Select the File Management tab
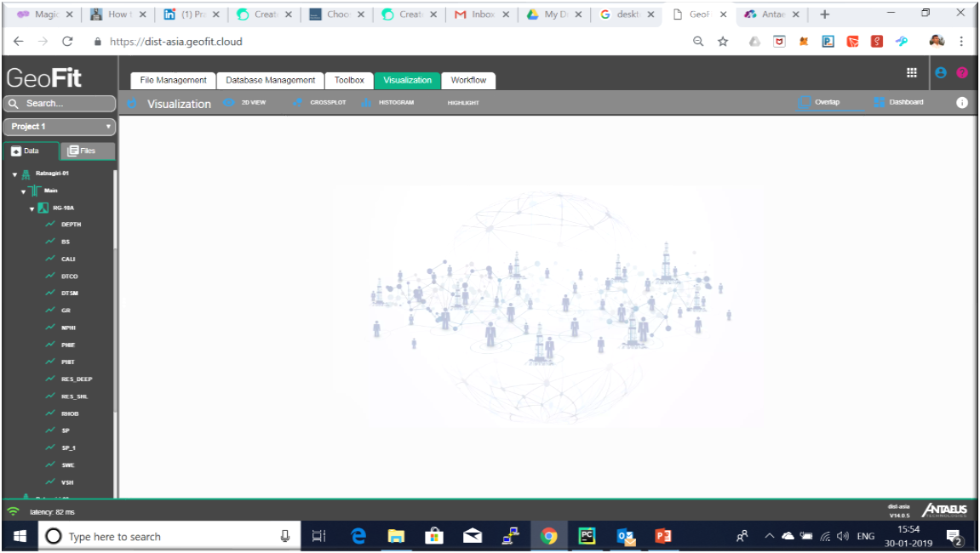 [173, 81]
